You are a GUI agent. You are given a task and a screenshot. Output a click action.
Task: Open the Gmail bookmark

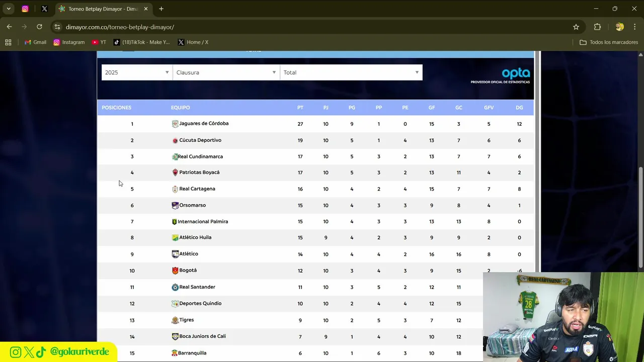35,42
